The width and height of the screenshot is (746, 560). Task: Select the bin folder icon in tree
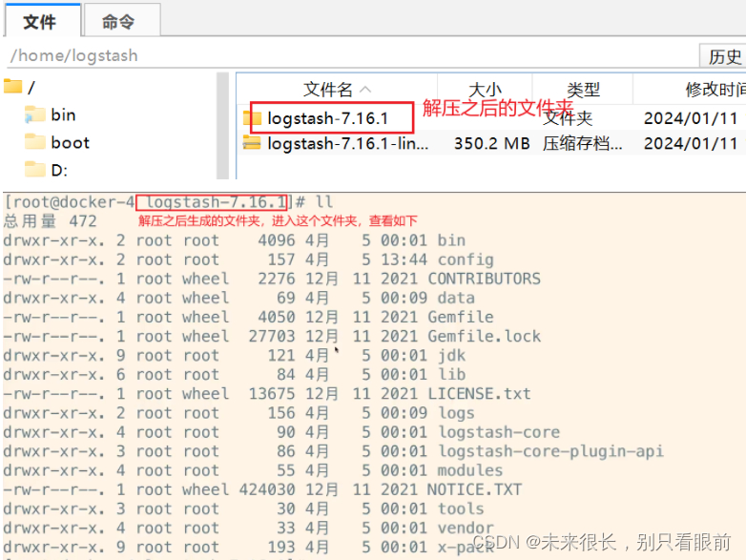(x=34, y=114)
